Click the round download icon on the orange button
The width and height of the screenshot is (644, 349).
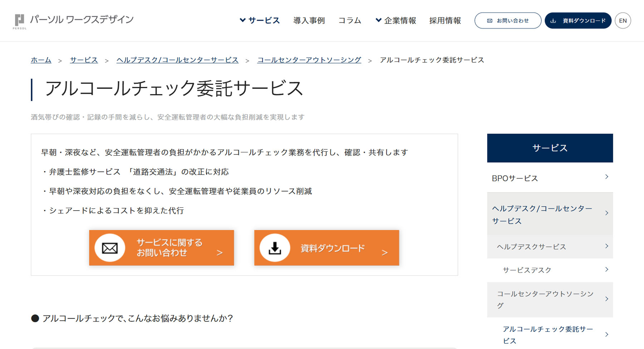point(275,248)
